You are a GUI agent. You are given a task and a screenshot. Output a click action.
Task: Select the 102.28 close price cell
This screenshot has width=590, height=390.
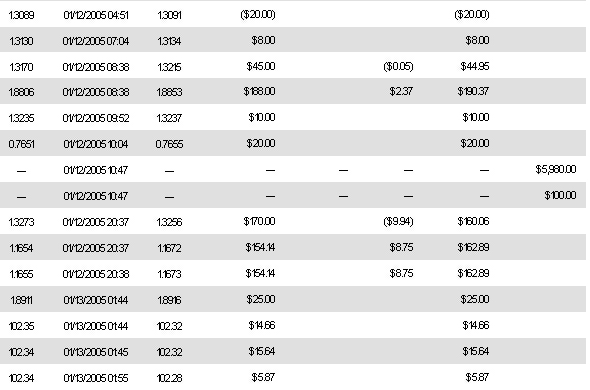[169, 378]
